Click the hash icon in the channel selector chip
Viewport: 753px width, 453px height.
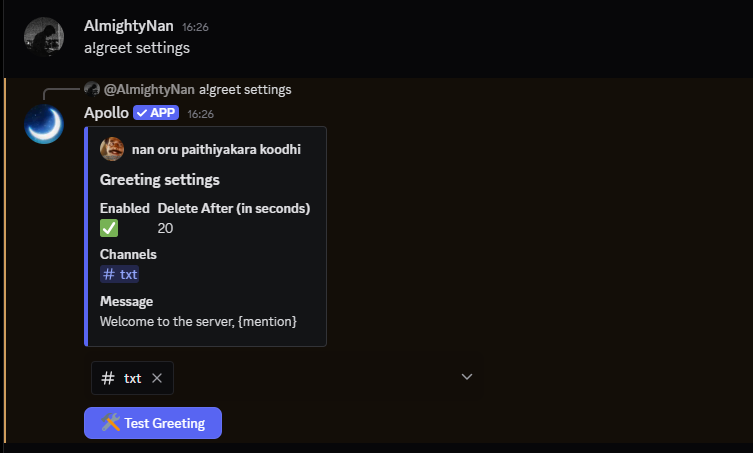[x=109, y=378]
